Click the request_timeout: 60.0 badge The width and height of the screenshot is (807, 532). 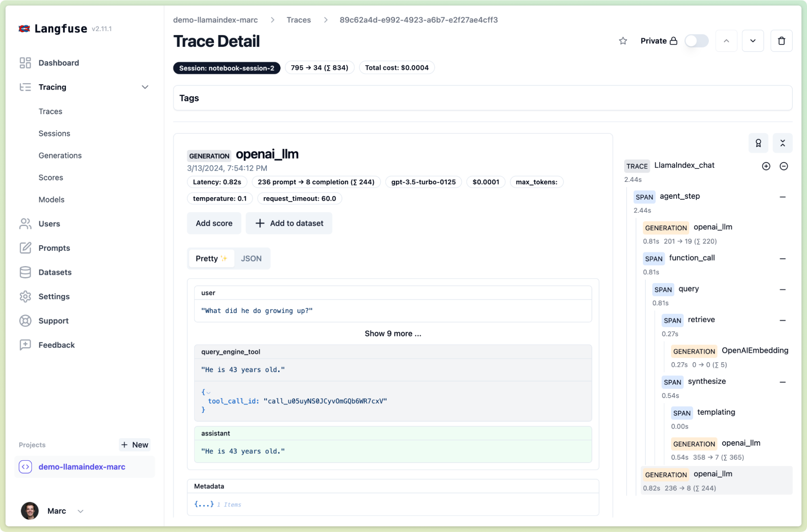pyautogui.click(x=300, y=198)
